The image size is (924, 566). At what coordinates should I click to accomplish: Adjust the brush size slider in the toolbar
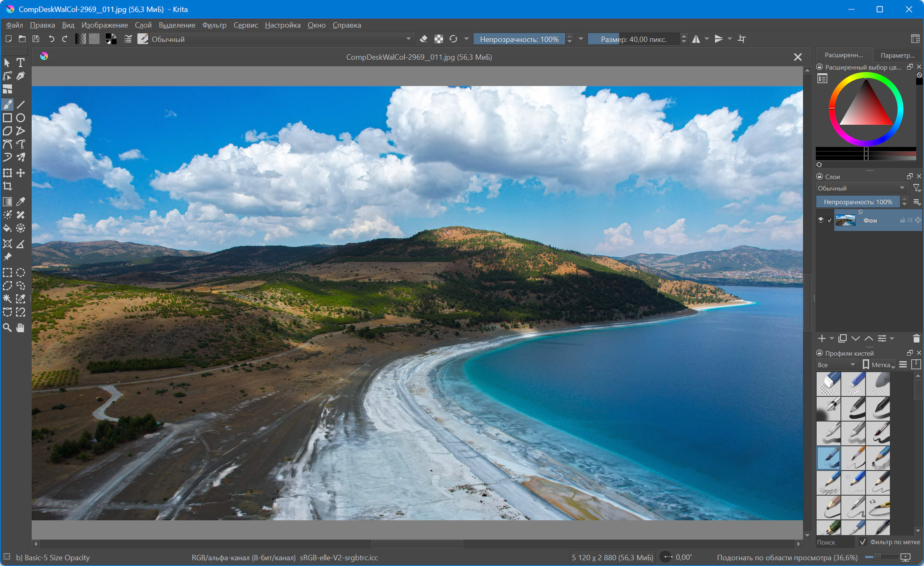tap(634, 39)
